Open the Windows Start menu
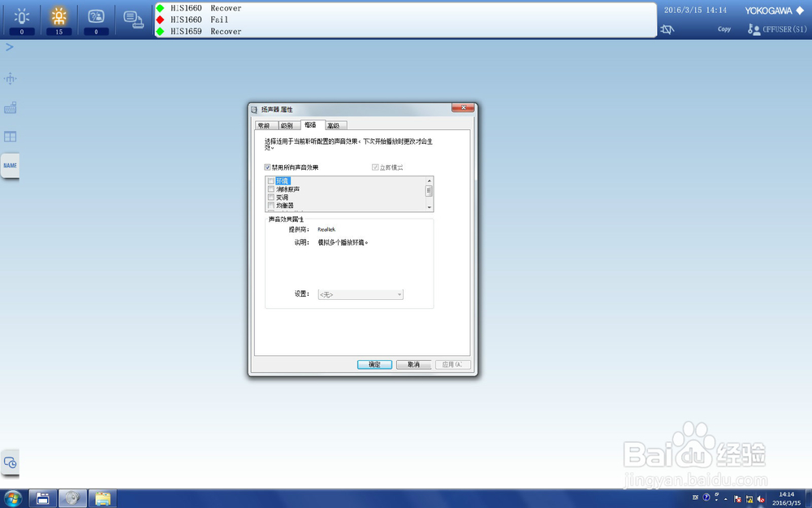Image resolution: width=812 pixels, height=508 pixels. 12,499
